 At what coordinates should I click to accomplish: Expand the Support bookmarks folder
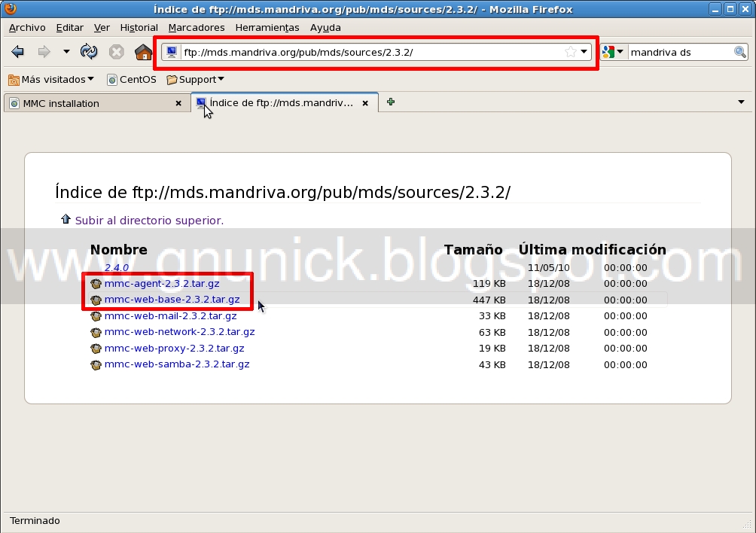coord(195,80)
